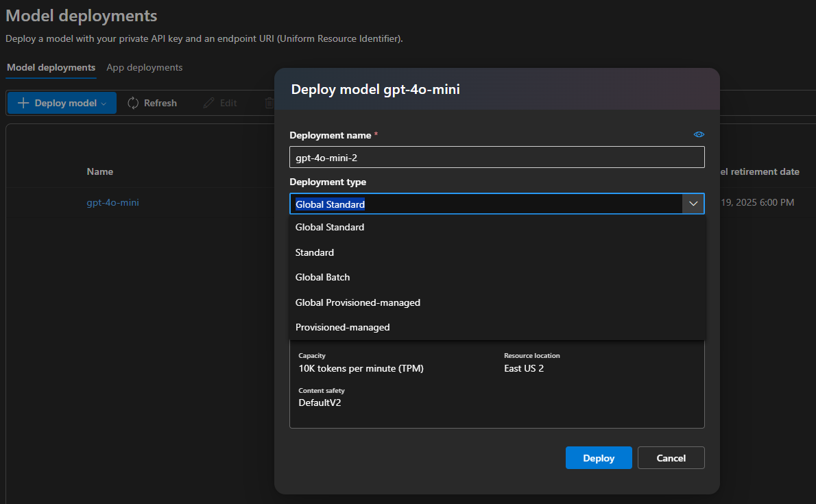Screen dimensions: 816x504
Task: Click the Deployment type combo box field
Action: 497,204
